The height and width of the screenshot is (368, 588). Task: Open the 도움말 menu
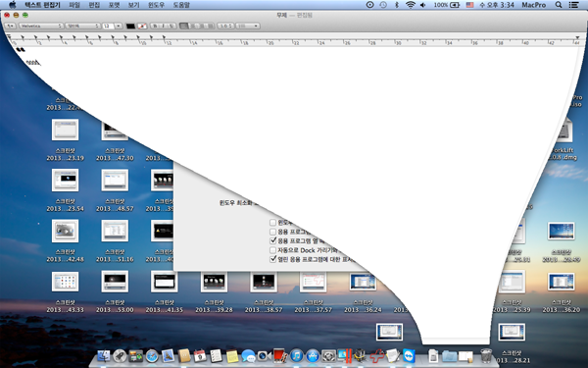pyautogui.click(x=181, y=5)
